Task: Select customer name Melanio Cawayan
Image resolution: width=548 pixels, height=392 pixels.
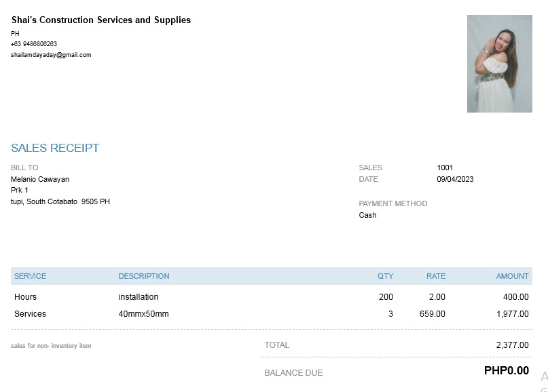Action: (40, 179)
